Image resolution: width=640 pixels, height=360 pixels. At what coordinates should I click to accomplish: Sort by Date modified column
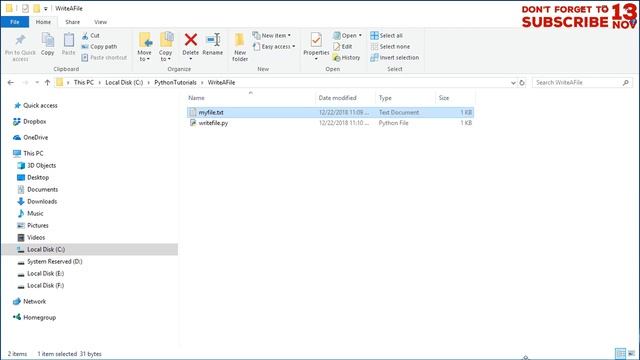pyautogui.click(x=337, y=98)
